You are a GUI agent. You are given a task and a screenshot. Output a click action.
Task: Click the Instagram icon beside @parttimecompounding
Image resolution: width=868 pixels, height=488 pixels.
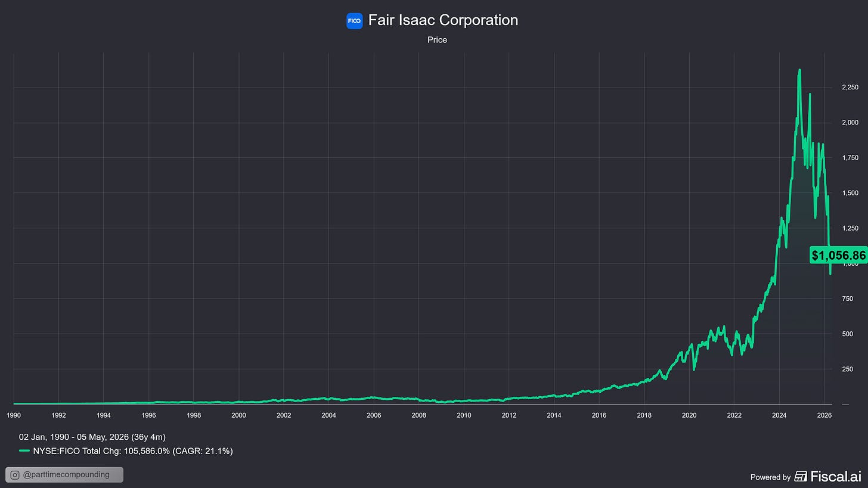point(15,475)
